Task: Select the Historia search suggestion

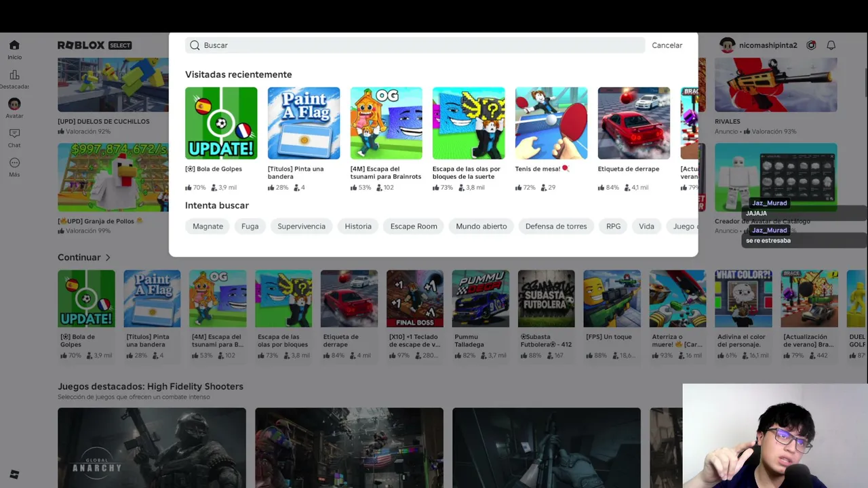Action: pyautogui.click(x=358, y=226)
